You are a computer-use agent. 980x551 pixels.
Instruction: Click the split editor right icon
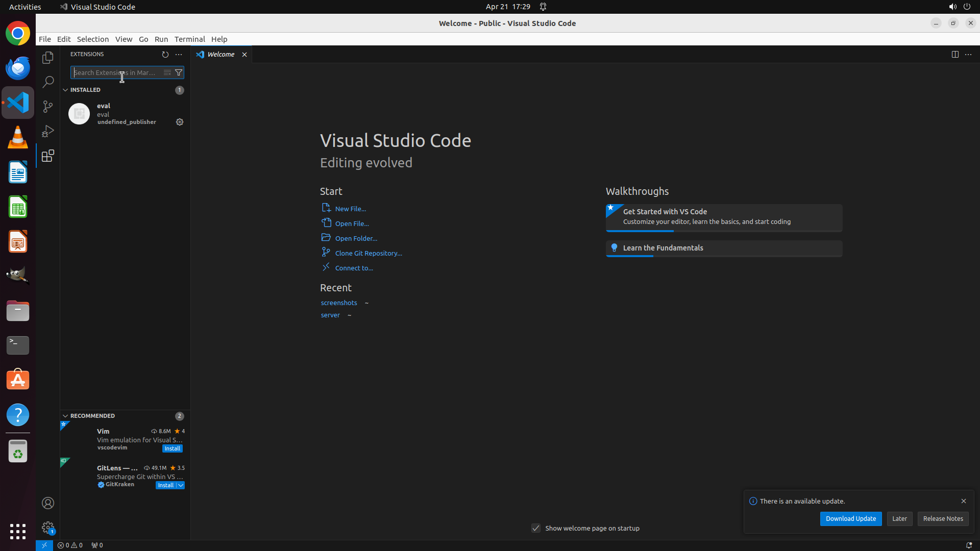click(x=954, y=55)
